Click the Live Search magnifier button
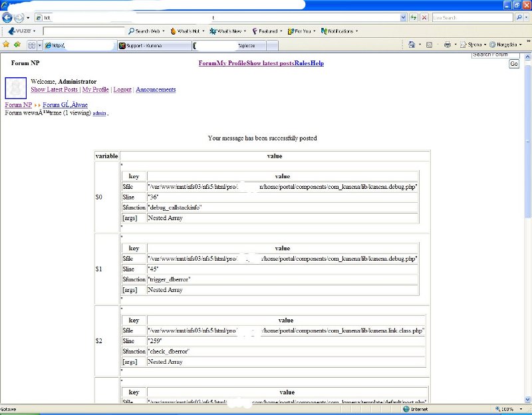532x415 pixels. click(518, 17)
